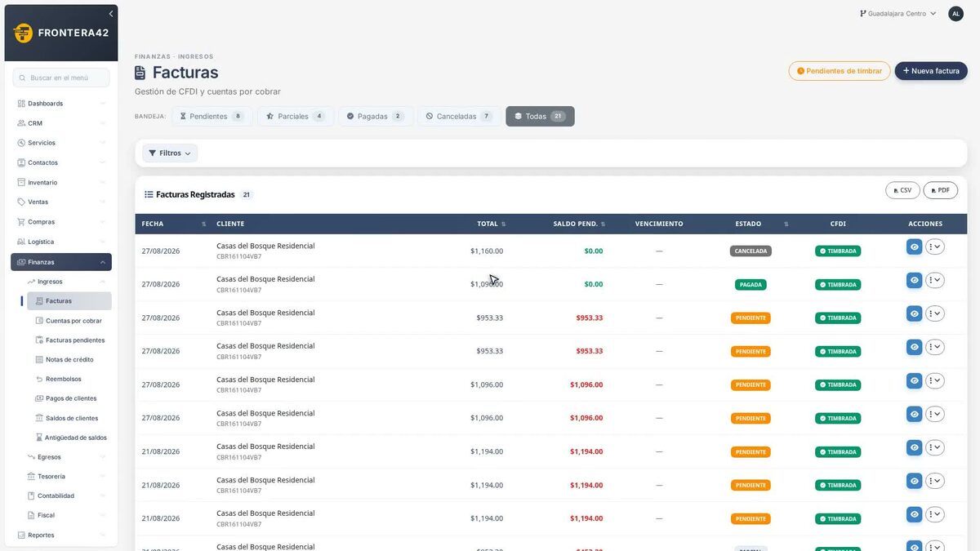Open the eye view for the third invoice row
This screenshot has width=980, height=551.
point(914,313)
